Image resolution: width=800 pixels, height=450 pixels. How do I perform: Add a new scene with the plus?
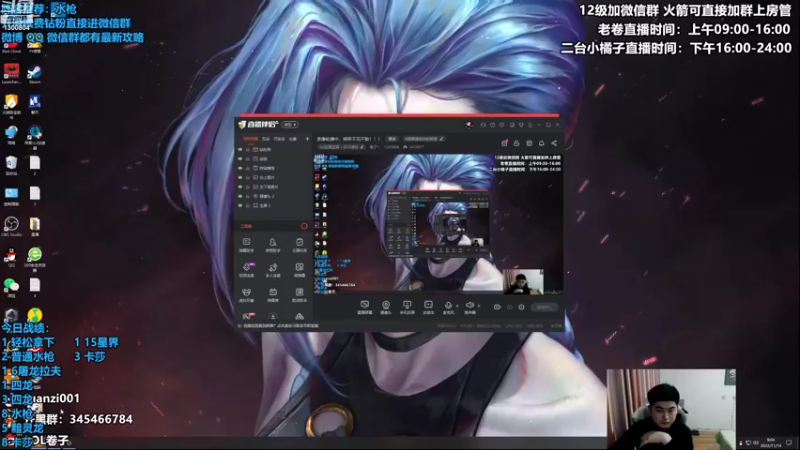click(307, 139)
